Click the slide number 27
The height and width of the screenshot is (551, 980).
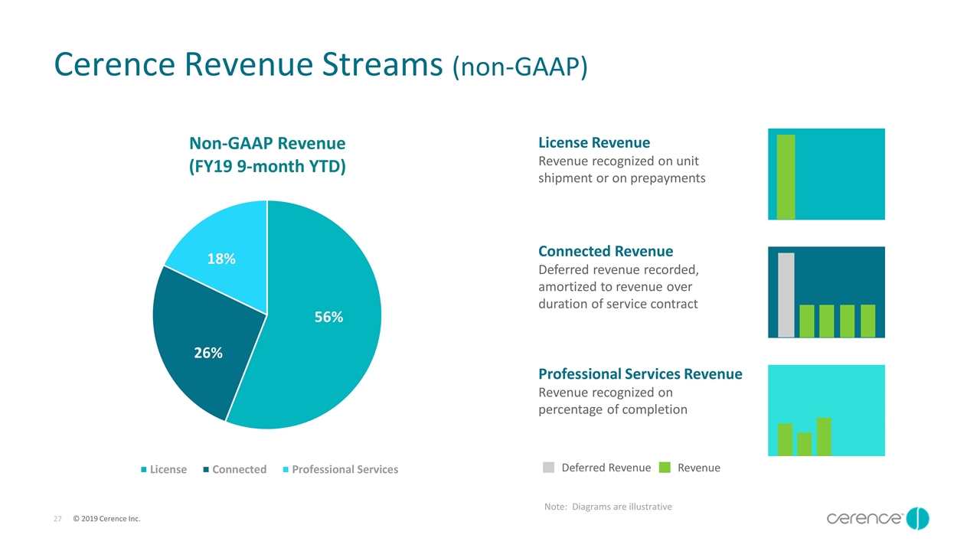coord(57,520)
